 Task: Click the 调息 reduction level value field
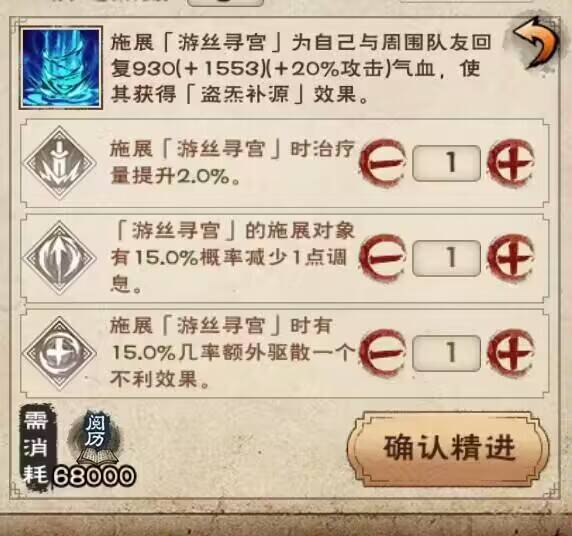pyautogui.click(x=447, y=258)
